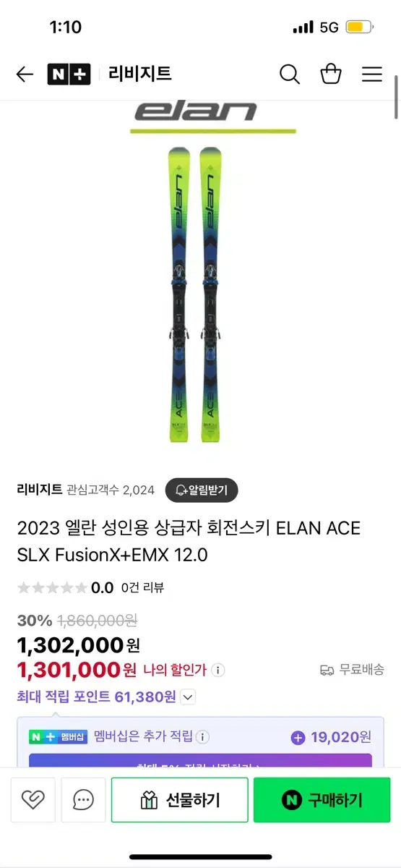Toggle the 알림받기 notification button

pyautogui.click(x=202, y=490)
